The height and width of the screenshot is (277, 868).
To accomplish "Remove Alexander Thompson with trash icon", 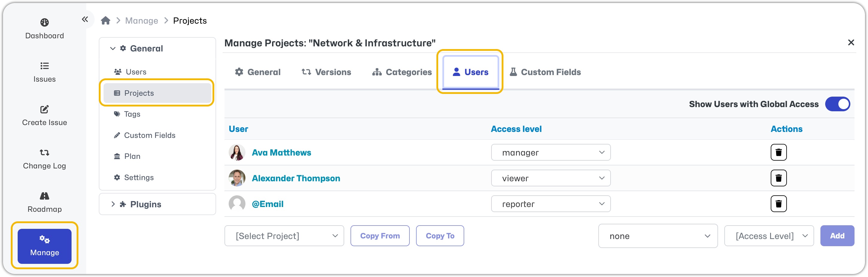I will (x=779, y=178).
